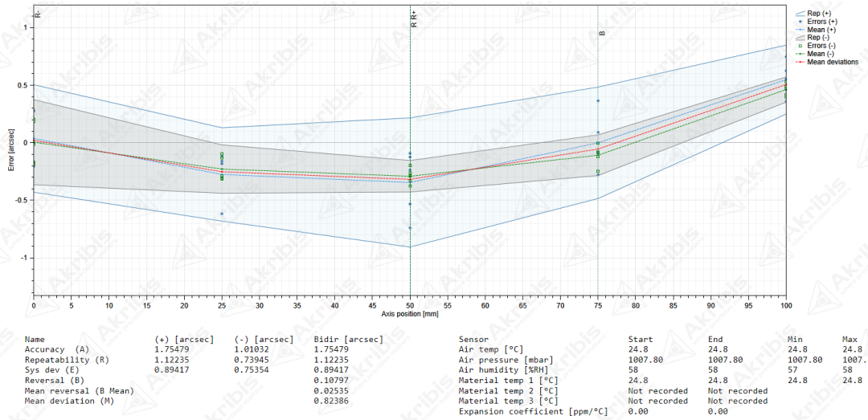Click the B marker label at 75 mm

pyautogui.click(x=601, y=34)
